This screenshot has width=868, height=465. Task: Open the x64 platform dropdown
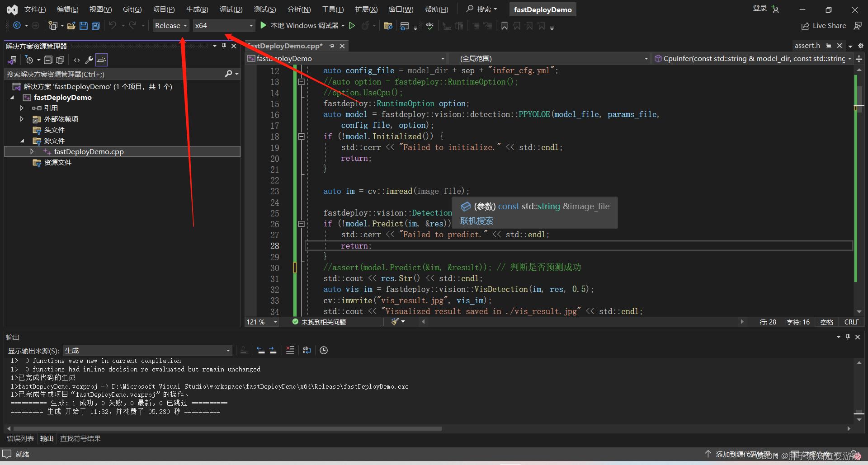[x=224, y=26]
